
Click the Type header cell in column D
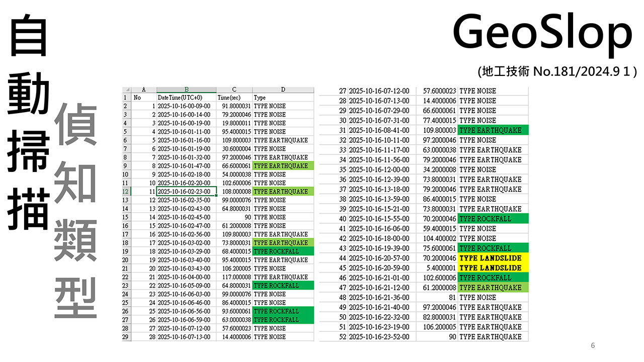(260, 98)
